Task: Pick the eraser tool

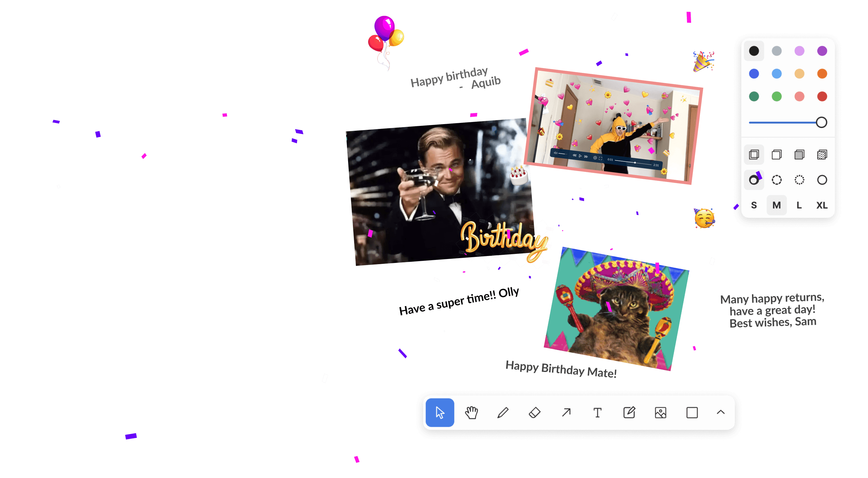Action: (x=534, y=412)
